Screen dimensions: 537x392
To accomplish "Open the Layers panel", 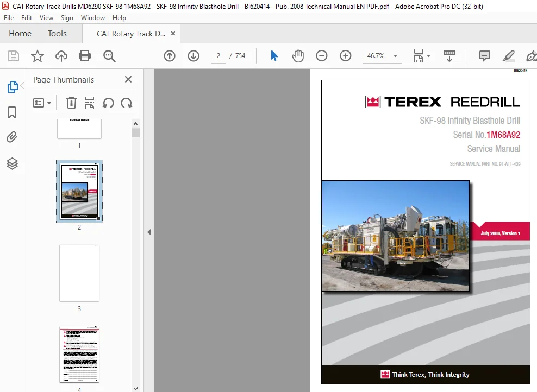I will click(x=12, y=163).
